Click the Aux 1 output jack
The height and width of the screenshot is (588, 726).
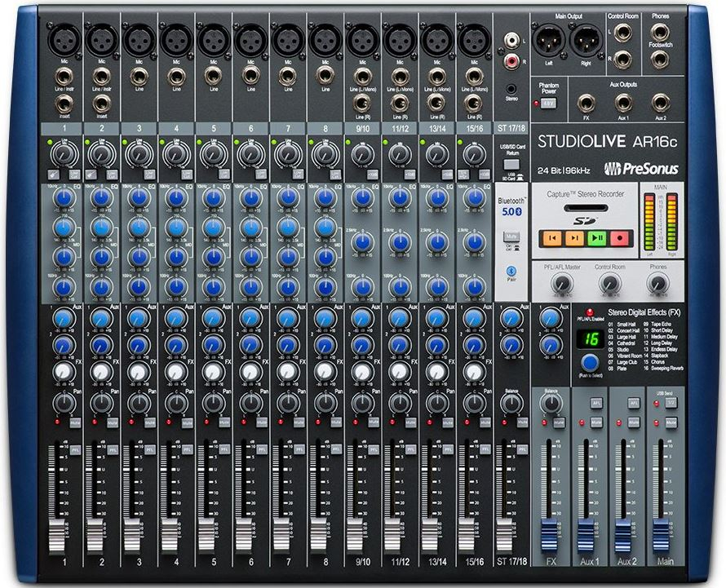click(623, 103)
